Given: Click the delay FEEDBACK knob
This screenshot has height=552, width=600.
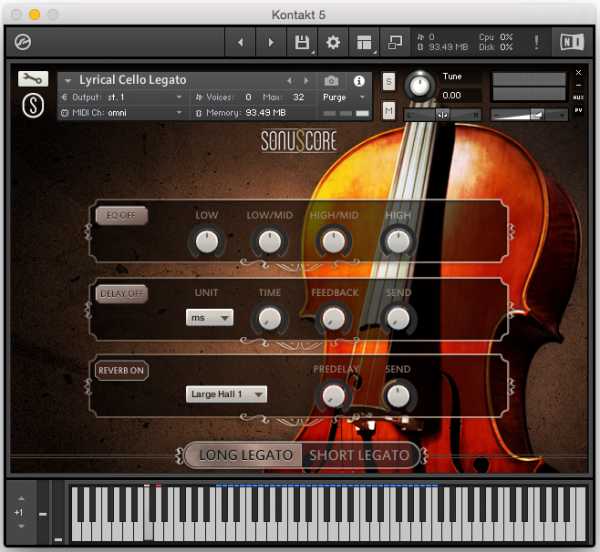Looking at the screenshot, I should pyautogui.click(x=333, y=319).
